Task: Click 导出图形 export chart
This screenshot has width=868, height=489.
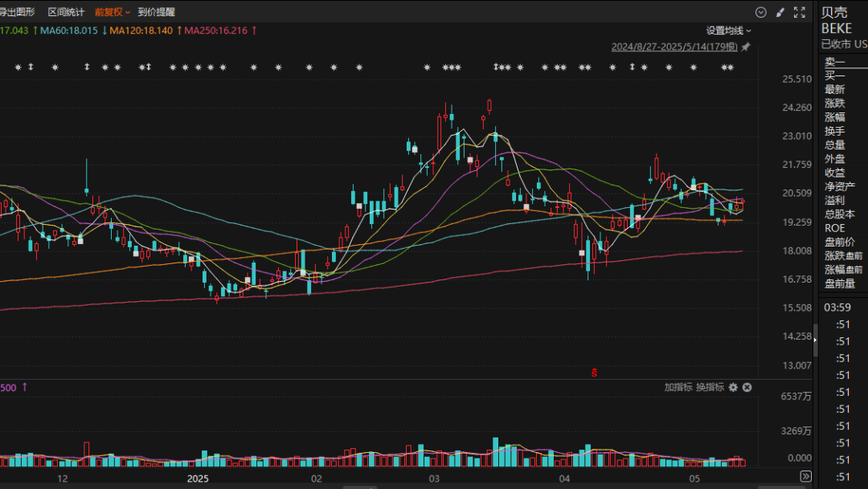Action: click(x=17, y=12)
